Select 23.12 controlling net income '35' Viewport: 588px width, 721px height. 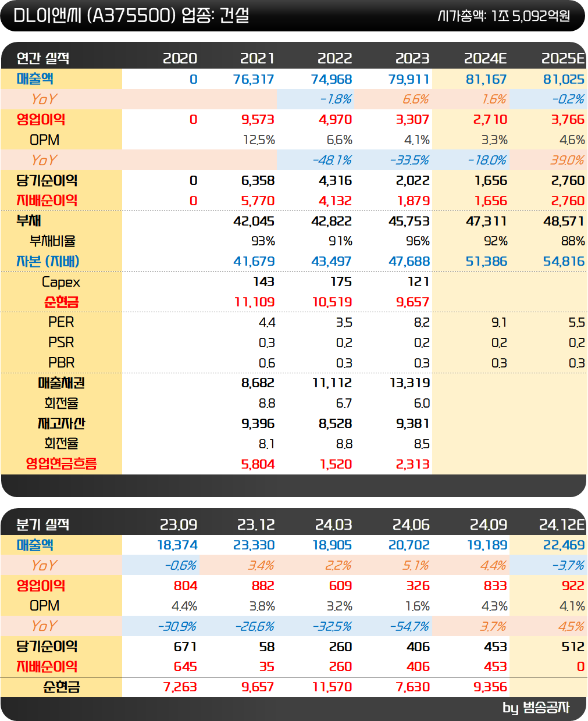[x=267, y=666]
